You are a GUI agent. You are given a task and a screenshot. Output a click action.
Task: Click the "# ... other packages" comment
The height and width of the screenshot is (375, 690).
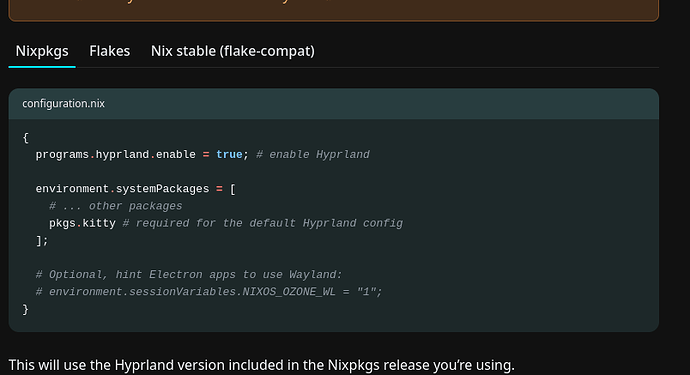pyautogui.click(x=115, y=206)
